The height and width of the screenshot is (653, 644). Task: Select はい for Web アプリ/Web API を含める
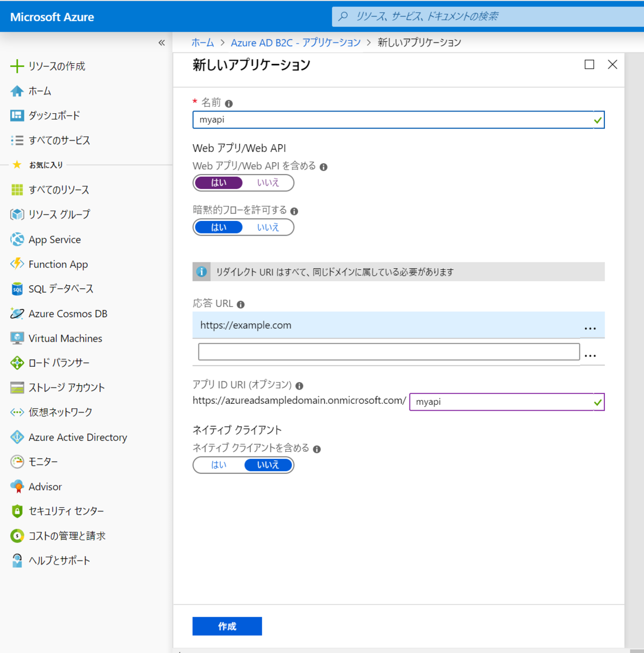click(219, 183)
